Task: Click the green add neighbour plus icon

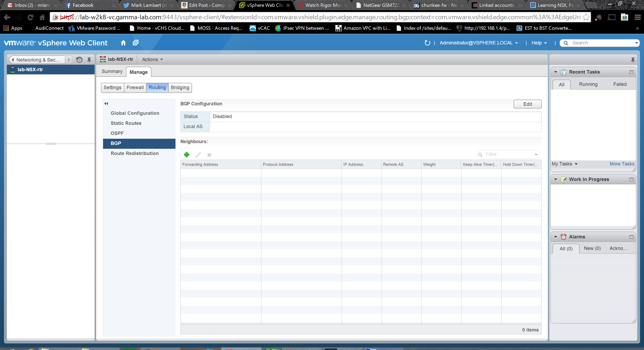Action: pyautogui.click(x=187, y=155)
